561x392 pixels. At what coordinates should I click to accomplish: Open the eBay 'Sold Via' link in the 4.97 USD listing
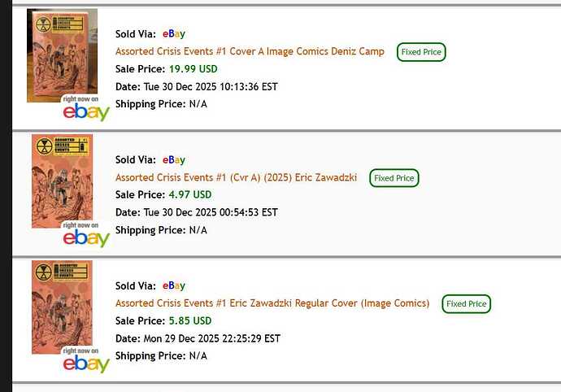[x=174, y=160]
